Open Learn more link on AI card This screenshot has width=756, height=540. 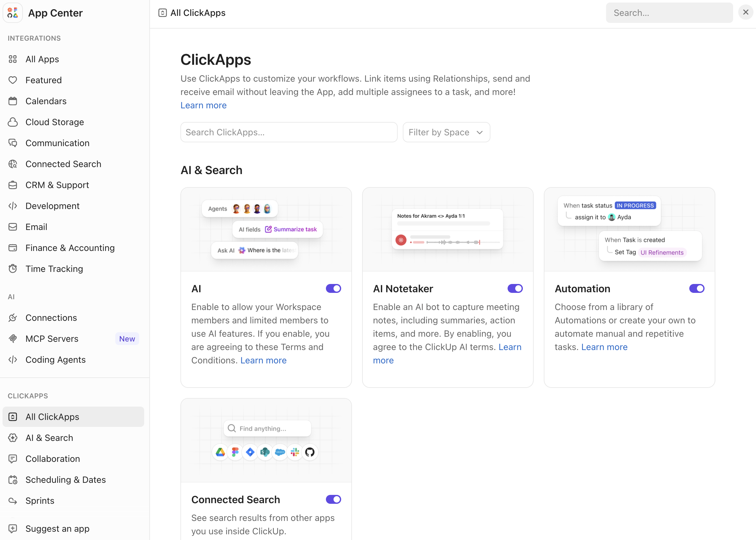[x=263, y=360]
